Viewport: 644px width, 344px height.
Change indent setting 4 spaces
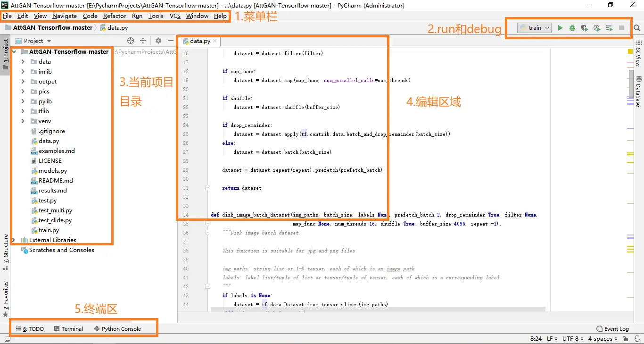(x=603, y=339)
